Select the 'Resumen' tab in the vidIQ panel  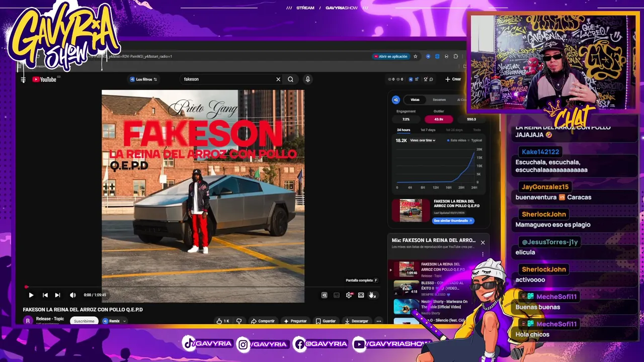(439, 100)
